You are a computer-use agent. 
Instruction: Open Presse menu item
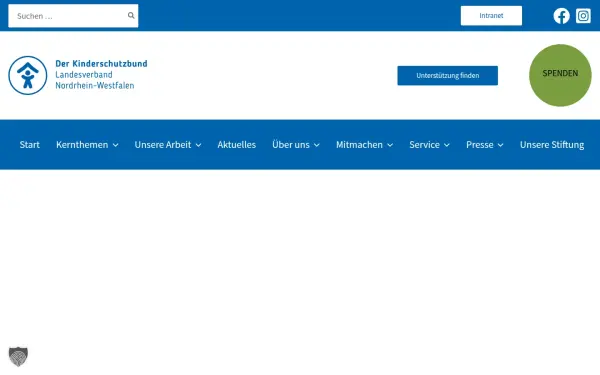479,145
